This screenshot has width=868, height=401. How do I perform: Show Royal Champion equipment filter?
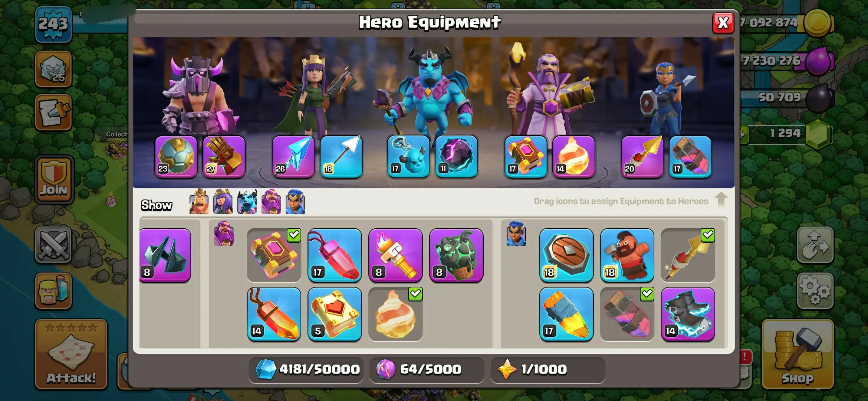[x=295, y=202]
